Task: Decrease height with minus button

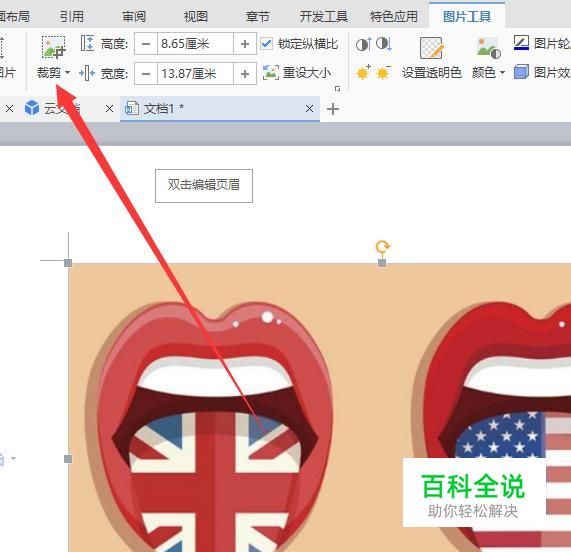Action: pyautogui.click(x=146, y=44)
